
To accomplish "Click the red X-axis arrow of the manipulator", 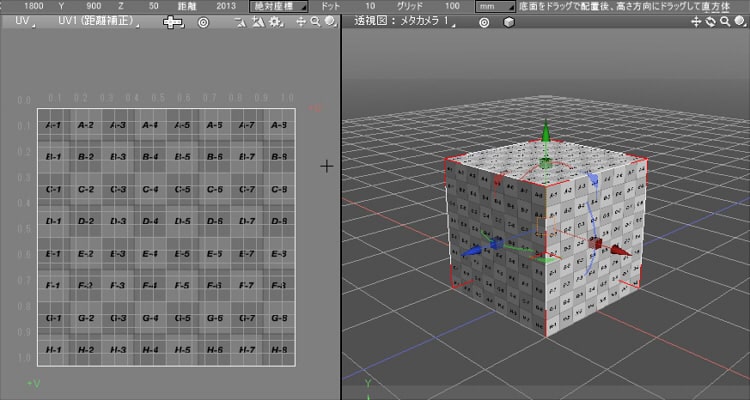I will [x=620, y=250].
